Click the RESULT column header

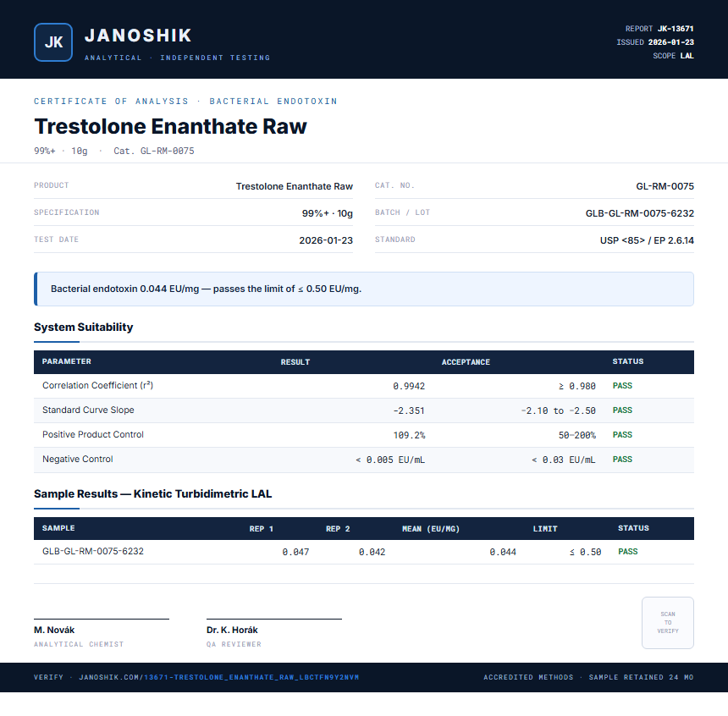click(295, 361)
